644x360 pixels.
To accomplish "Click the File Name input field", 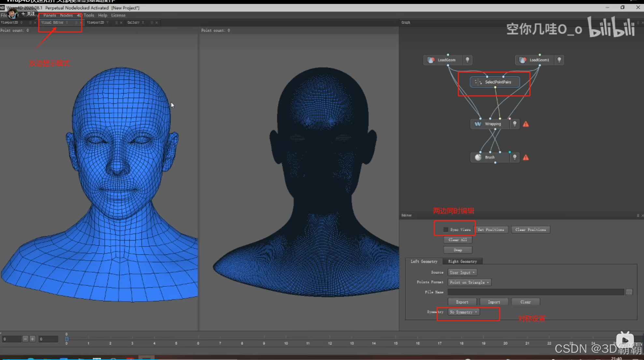I will (536, 292).
